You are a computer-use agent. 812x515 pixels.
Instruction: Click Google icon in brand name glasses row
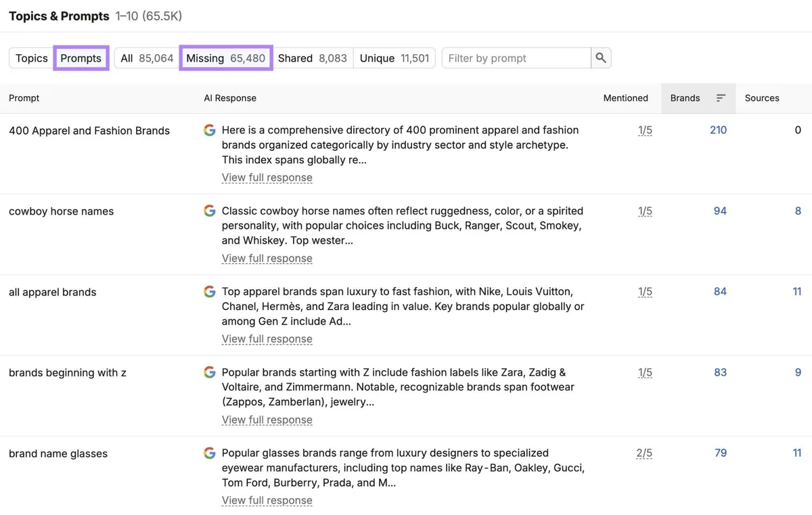point(210,453)
